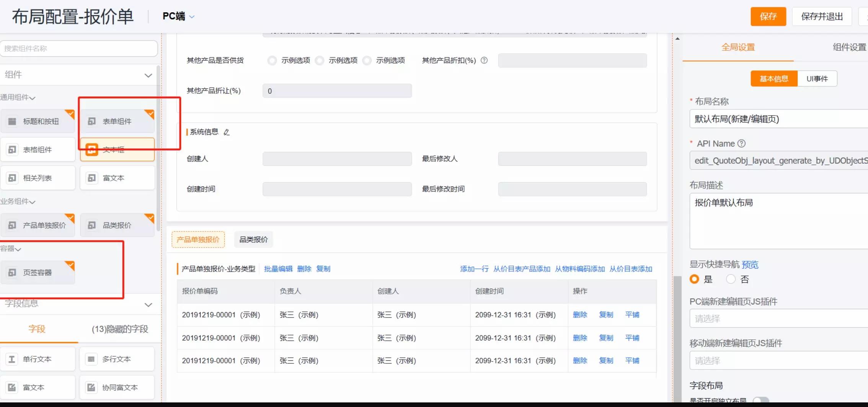Click the orange 保存 button
868x407 pixels.
coord(768,16)
